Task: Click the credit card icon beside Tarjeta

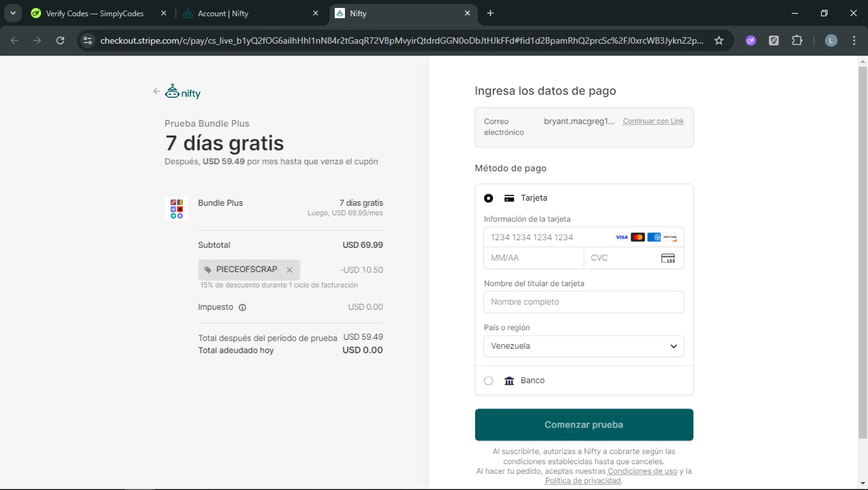Action: pos(509,198)
